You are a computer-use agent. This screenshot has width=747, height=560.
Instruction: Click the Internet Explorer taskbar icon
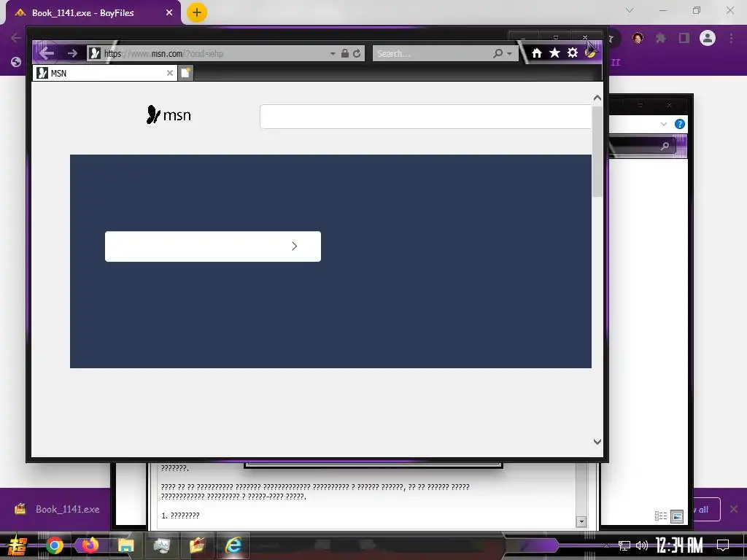pos(233,545)
